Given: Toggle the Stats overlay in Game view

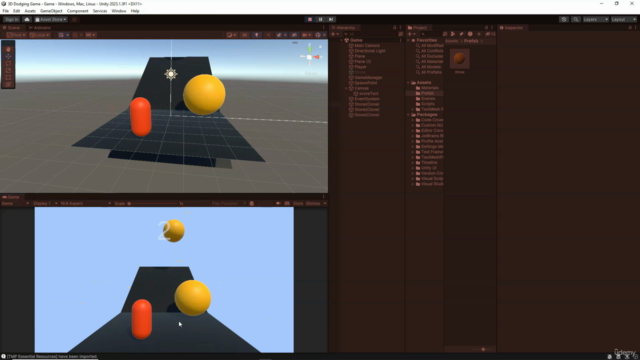Looking at the screenshot, I should (298, 203).
